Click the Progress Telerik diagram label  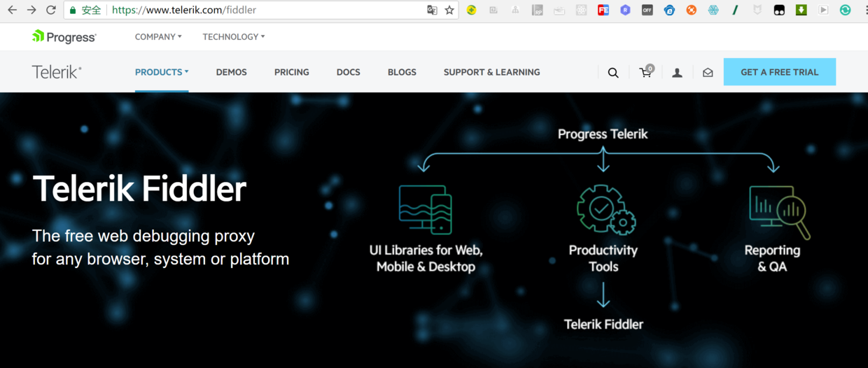tap(603, 134)
